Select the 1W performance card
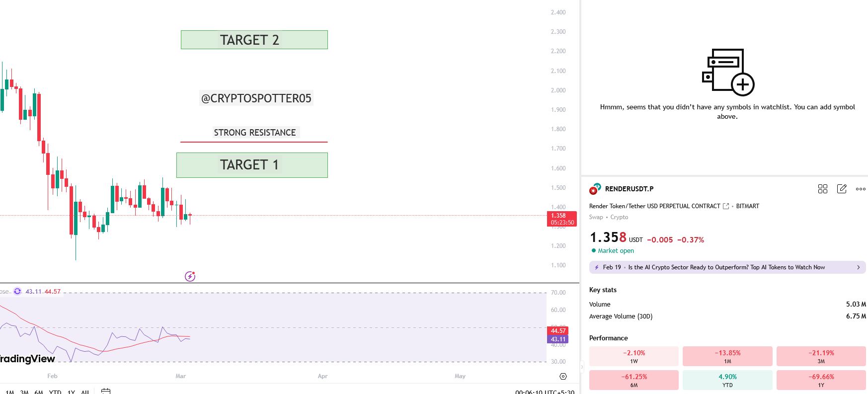This screenshot has width=868, height=394. (634, 356)
